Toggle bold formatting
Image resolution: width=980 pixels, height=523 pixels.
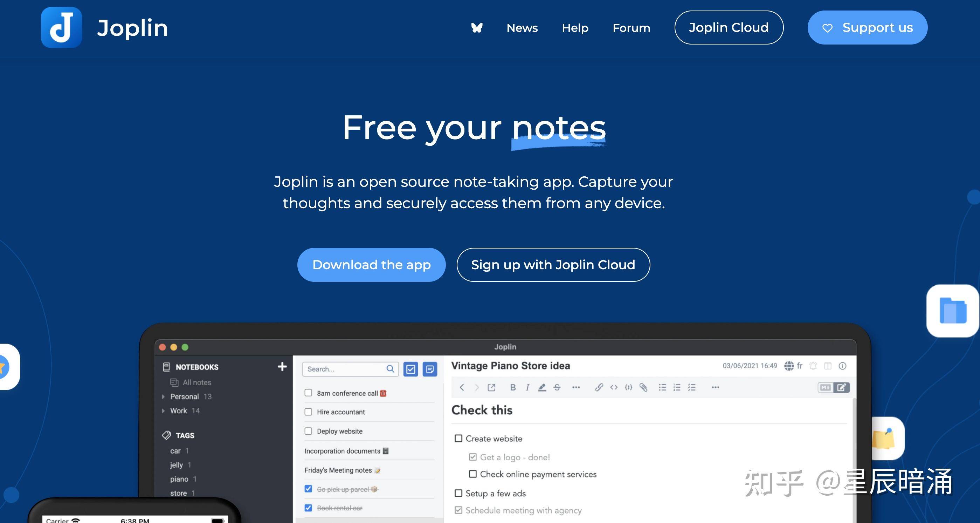click(513, 387)
